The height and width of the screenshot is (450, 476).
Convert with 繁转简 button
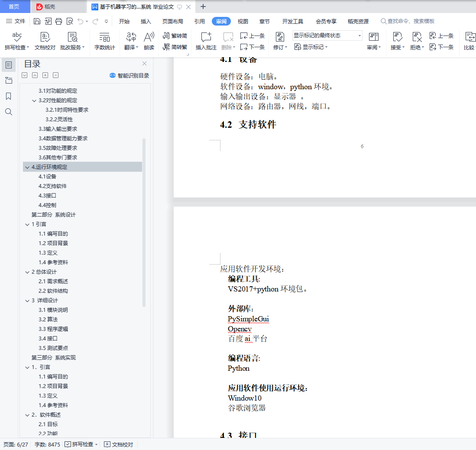coord(175,36)
